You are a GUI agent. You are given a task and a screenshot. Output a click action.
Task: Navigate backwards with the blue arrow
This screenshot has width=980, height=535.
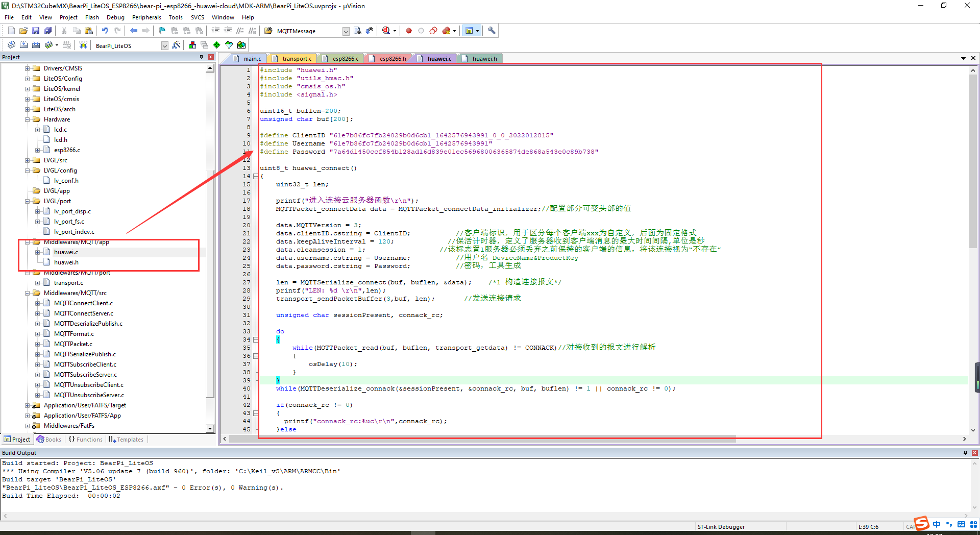(x=134, y=31)
